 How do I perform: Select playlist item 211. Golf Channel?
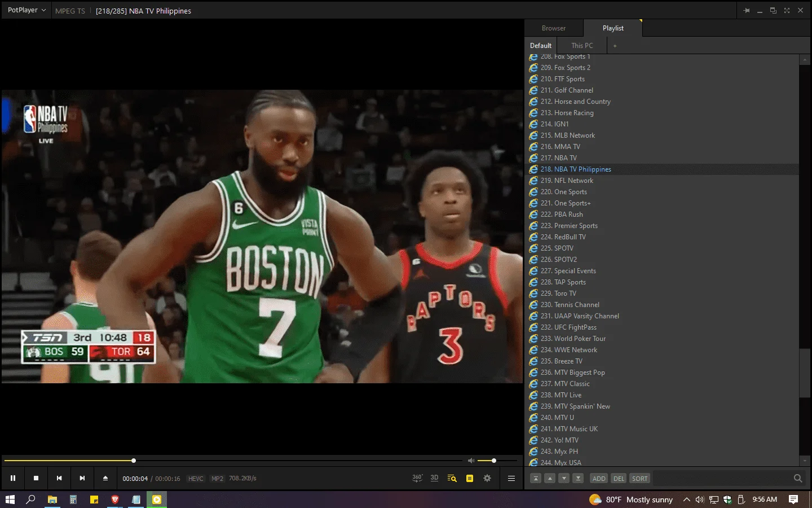coord(663,90)
